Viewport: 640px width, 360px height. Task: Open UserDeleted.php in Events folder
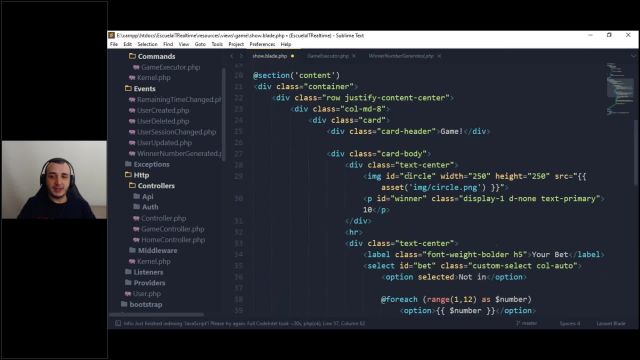163,121
